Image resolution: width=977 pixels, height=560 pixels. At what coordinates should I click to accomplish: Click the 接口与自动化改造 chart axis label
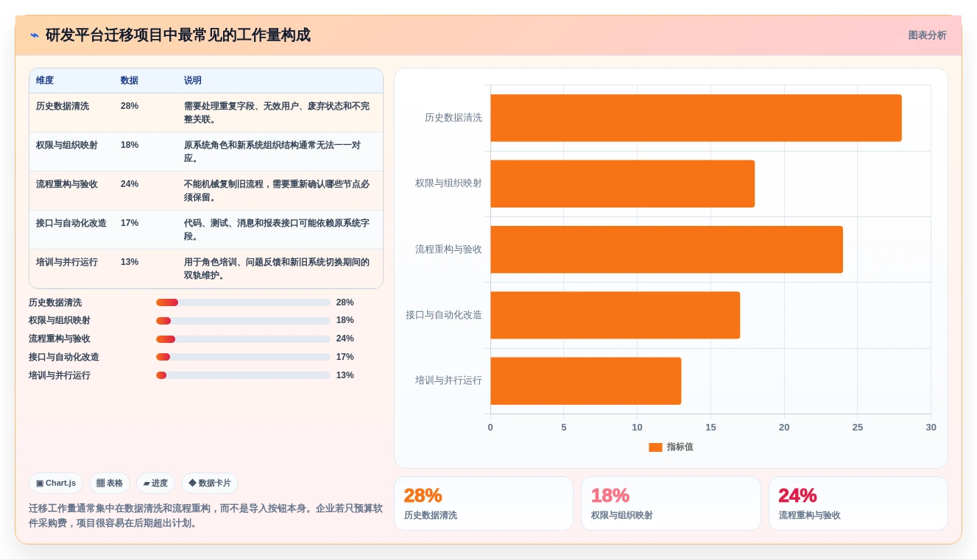click(444, 315)
